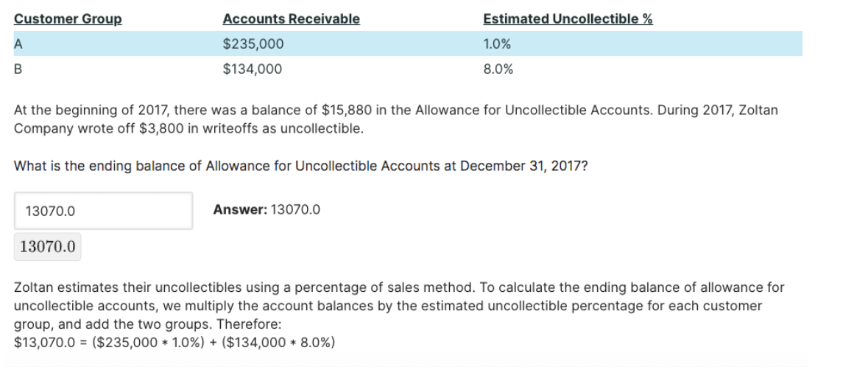Click the answer input field containing 13070.0
Image resolution: width=868 pixels, height=370 pixels.
[103, 211]
